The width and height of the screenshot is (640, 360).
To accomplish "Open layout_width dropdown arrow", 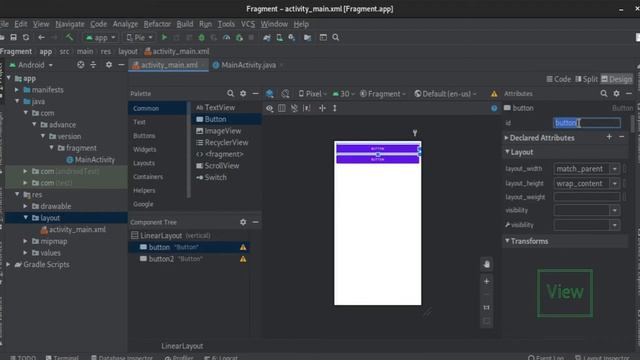I will [615, 169].
